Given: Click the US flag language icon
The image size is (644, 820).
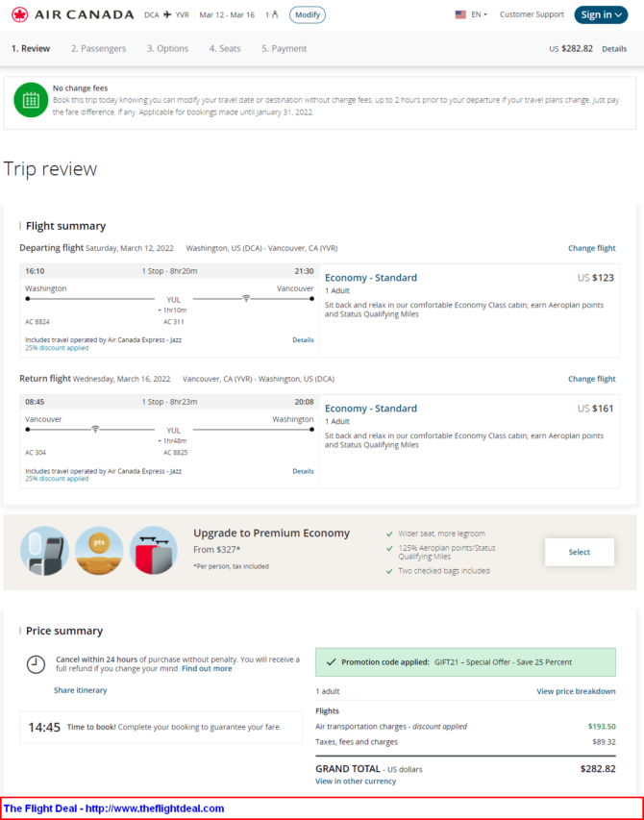Looking at the screenshot, I should click(460, 14).
